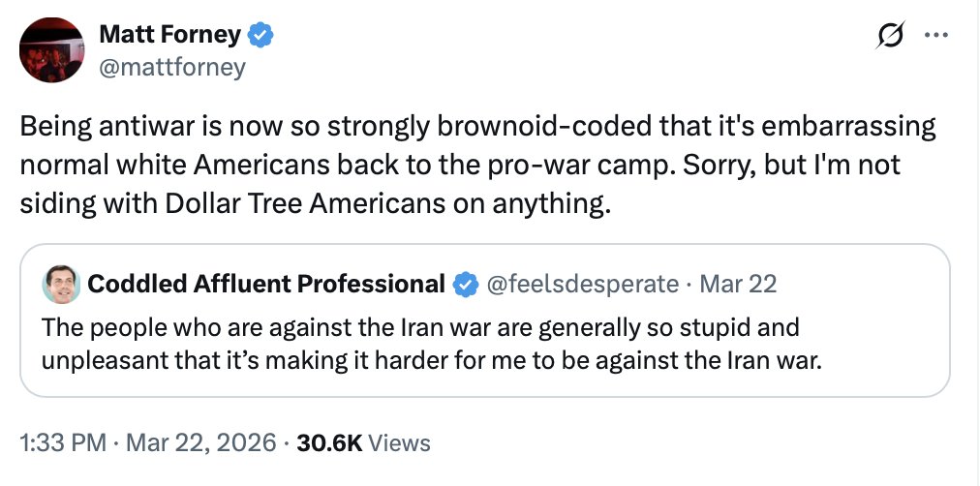Visit the @feelsdesperate handle
This screenshot has height=486, width=980.
point(581,284)
